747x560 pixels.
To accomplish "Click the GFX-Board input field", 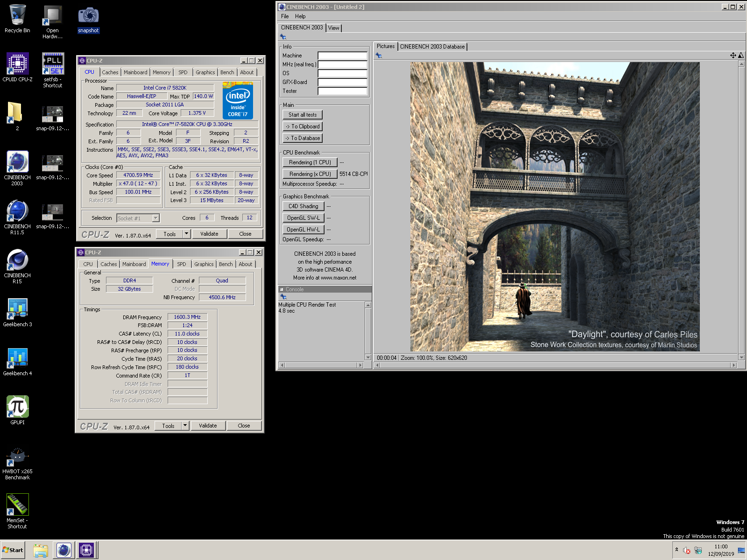I will point(342,82).
